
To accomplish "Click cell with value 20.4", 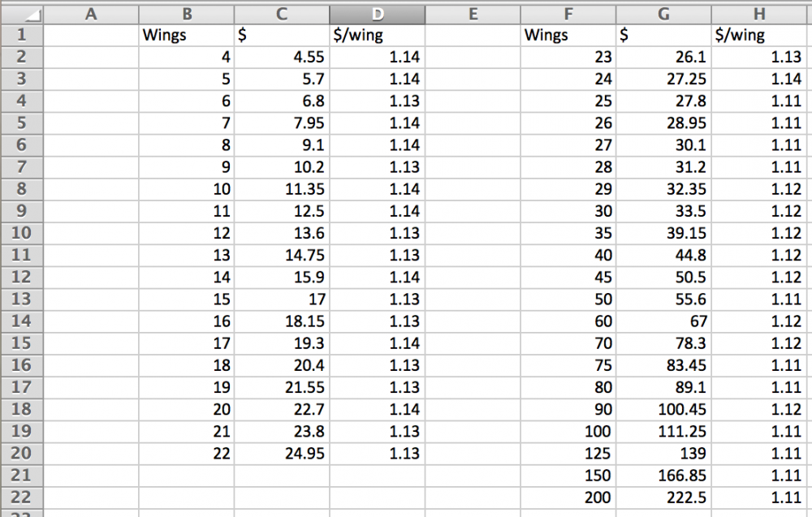I will tap(282, 366).
